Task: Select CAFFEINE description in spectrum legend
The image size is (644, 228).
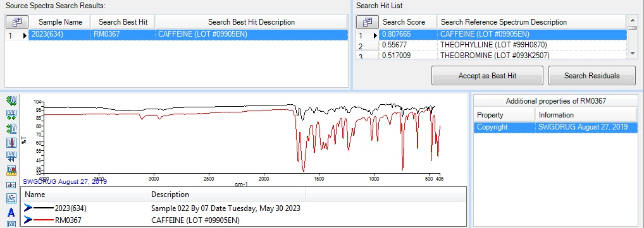Action: (x=195, y=220)
